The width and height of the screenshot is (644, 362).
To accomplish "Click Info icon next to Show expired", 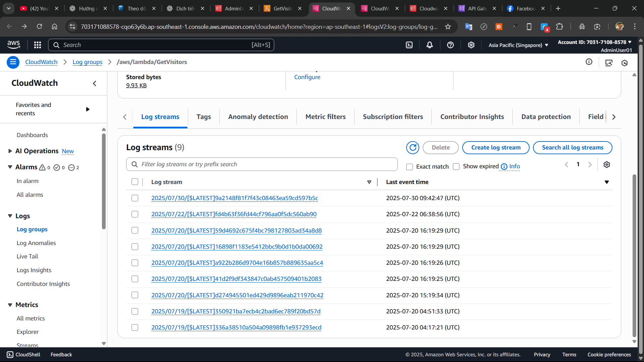I will [504, 167].
